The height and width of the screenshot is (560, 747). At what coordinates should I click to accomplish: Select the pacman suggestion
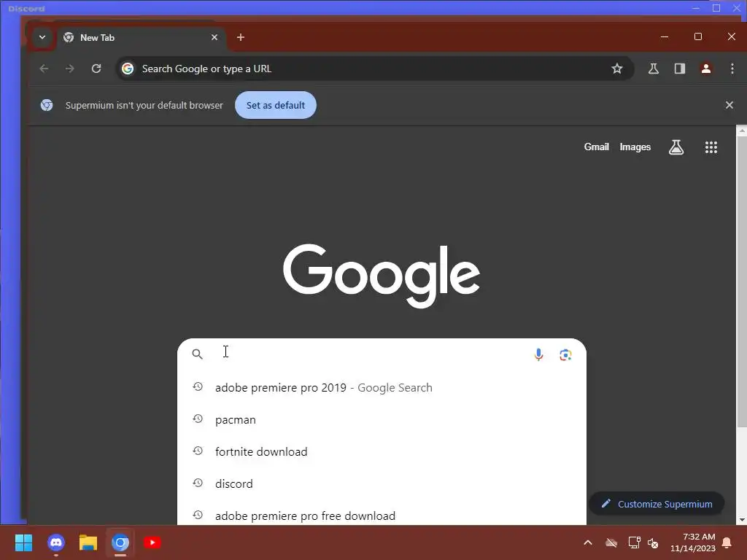tap(382, 419)
